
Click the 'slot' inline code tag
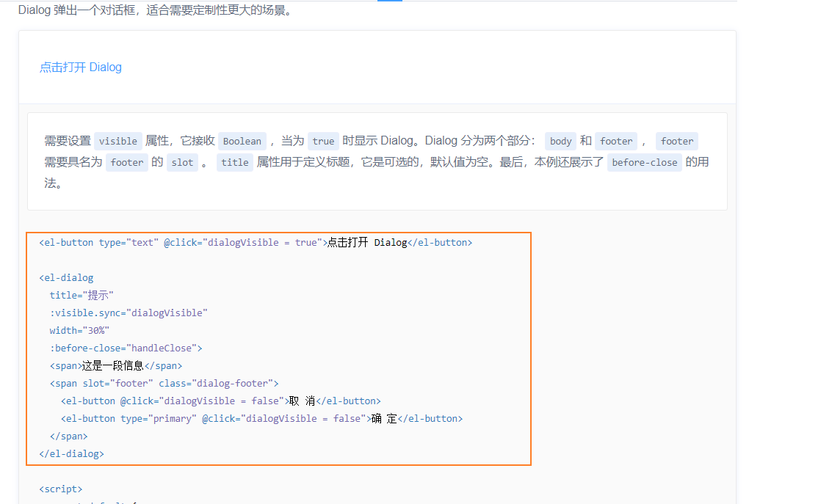(x=182, y=162)
